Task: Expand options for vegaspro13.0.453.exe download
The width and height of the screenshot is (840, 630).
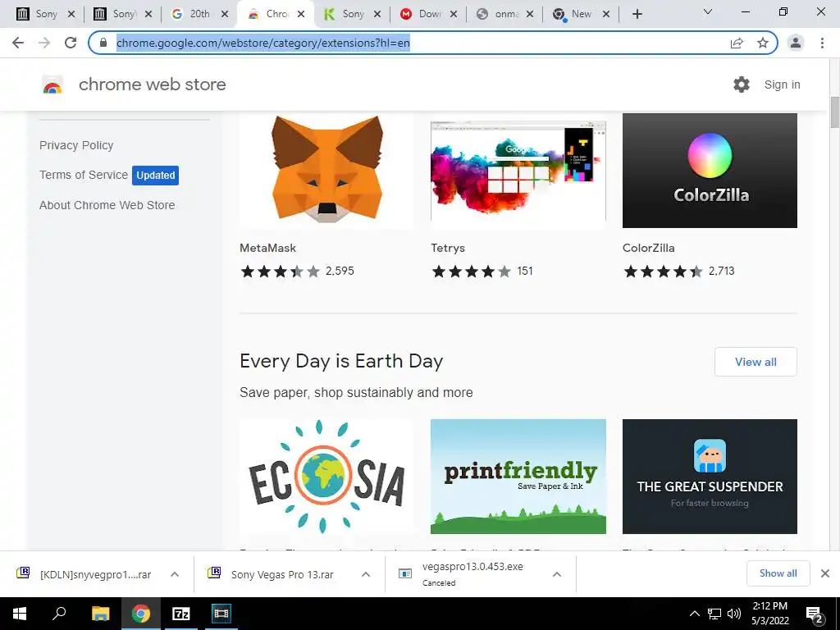Action: tap(557, 574)
